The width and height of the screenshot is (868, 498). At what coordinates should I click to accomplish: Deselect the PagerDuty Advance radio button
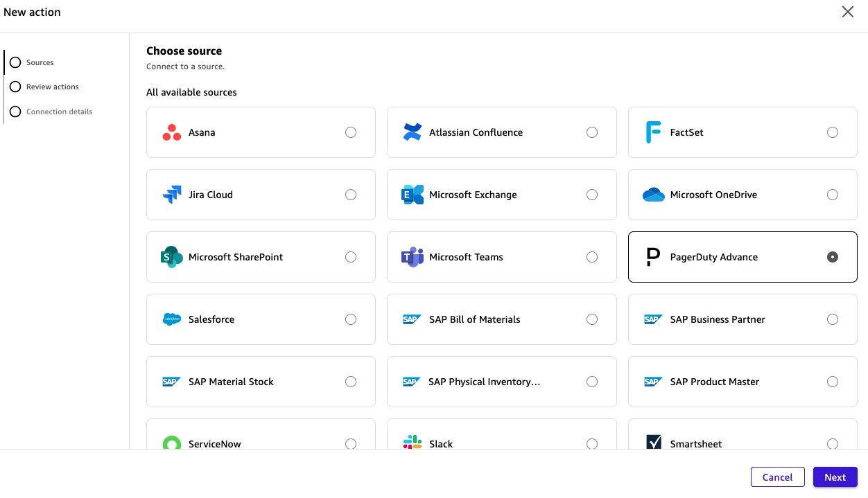[833, 256]
